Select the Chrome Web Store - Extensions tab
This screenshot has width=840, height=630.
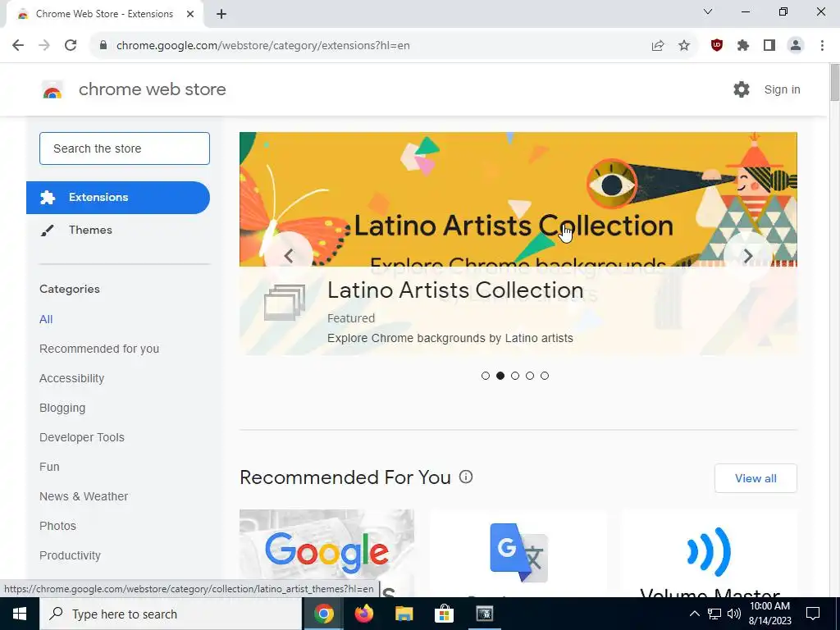point(105,14)
